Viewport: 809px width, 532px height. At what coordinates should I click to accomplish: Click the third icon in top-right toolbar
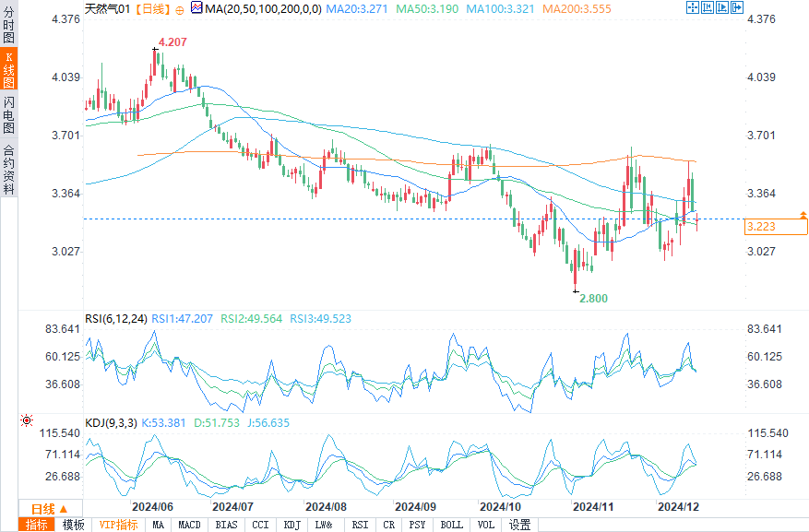click(x=721, y=8)
